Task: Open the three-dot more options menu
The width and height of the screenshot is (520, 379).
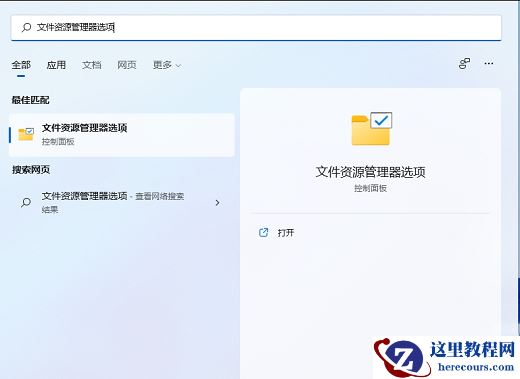Action: [489, 63]
